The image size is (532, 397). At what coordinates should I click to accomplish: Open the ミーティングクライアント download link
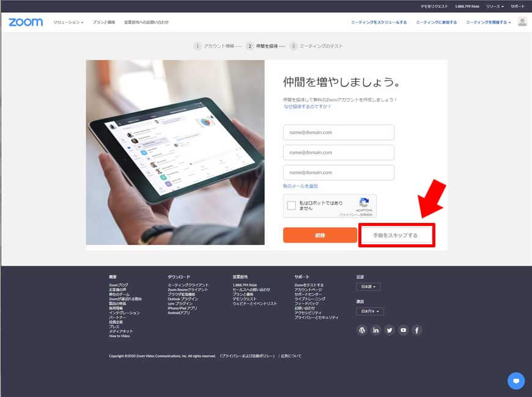pos(188,285)
